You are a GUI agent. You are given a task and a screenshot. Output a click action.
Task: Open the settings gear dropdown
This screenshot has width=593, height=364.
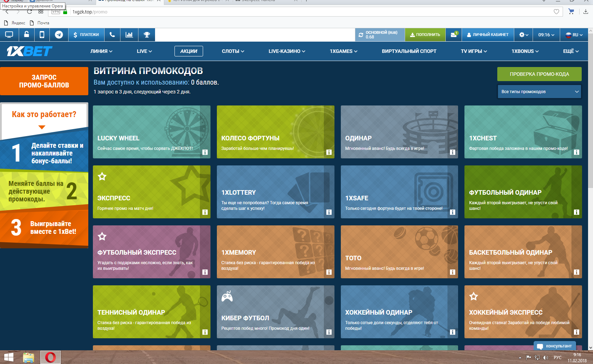[x=523, y=35]
